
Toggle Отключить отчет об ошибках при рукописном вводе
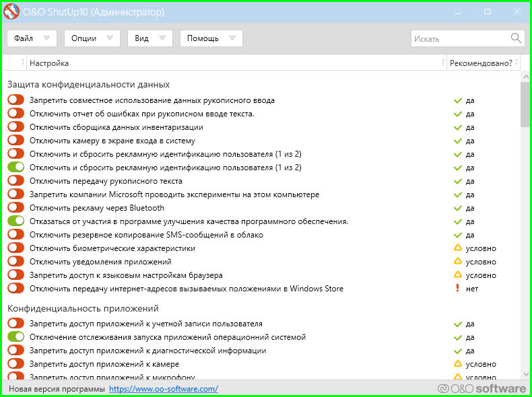point(16,114)
